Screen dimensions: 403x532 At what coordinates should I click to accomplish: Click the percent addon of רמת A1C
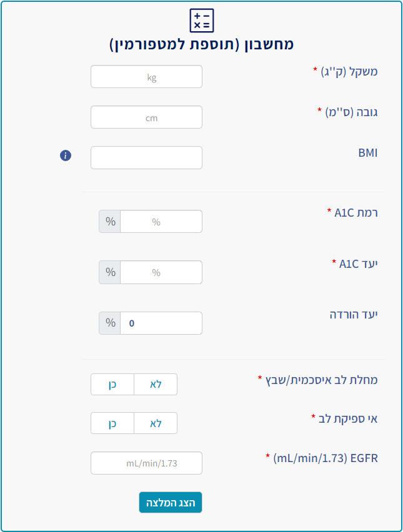[x=110, y=221]
